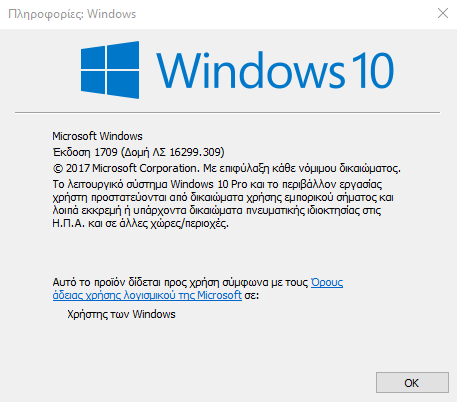Click the Η.Π.Α. και σε άλλες χώρες line
The image size is (457, 402).
click(x=141, y=223)
